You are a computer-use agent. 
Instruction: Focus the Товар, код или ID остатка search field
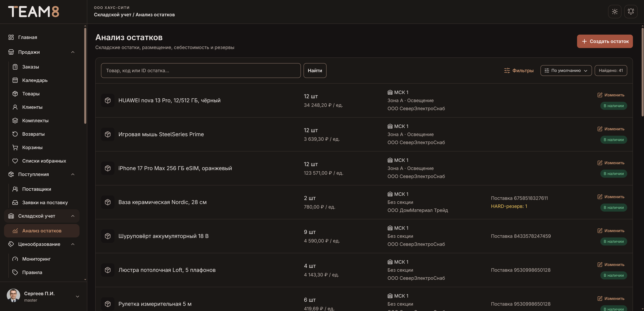[x=201, y=71]
